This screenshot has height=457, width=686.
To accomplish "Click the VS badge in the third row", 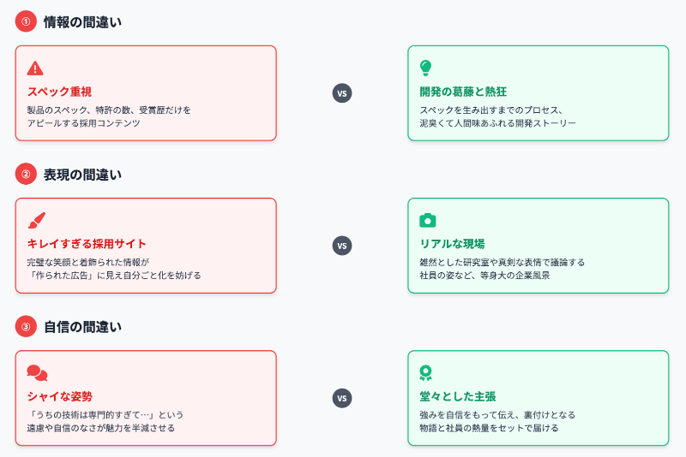I will 342,398.
